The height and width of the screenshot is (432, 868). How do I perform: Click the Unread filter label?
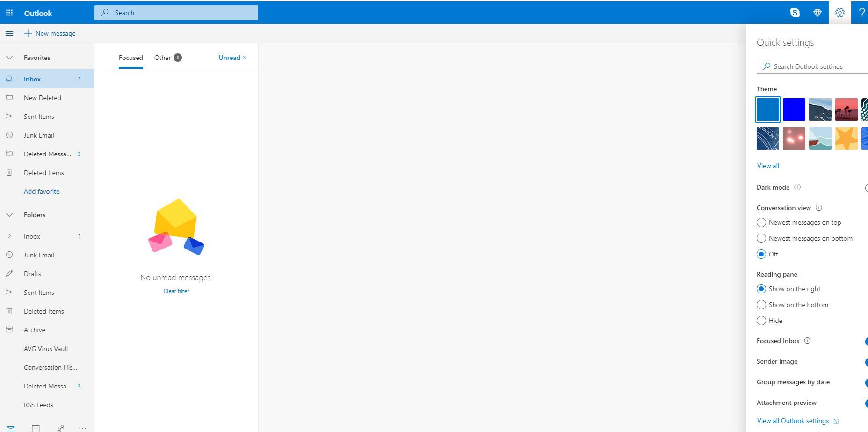click(x=229, y=58)
